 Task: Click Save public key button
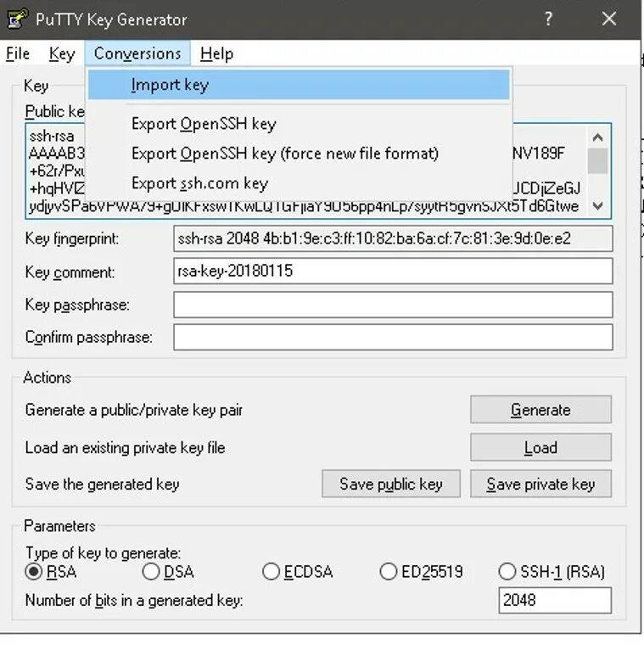pos(391,484)
